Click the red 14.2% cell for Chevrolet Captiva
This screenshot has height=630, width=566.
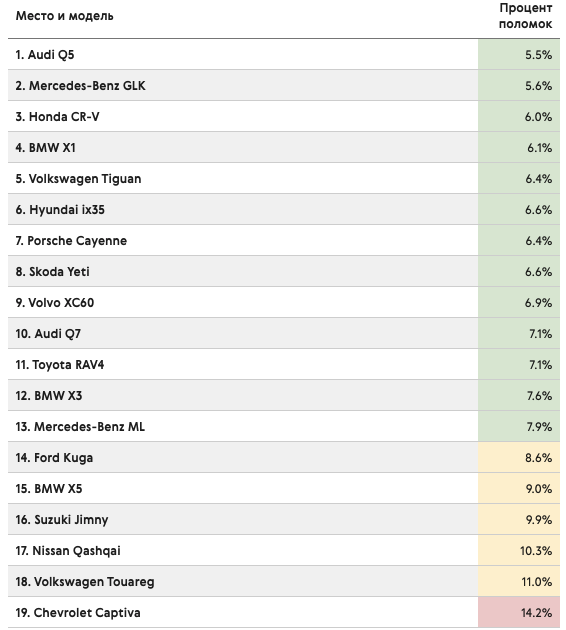pyautogui.click(x=519, y=612)
